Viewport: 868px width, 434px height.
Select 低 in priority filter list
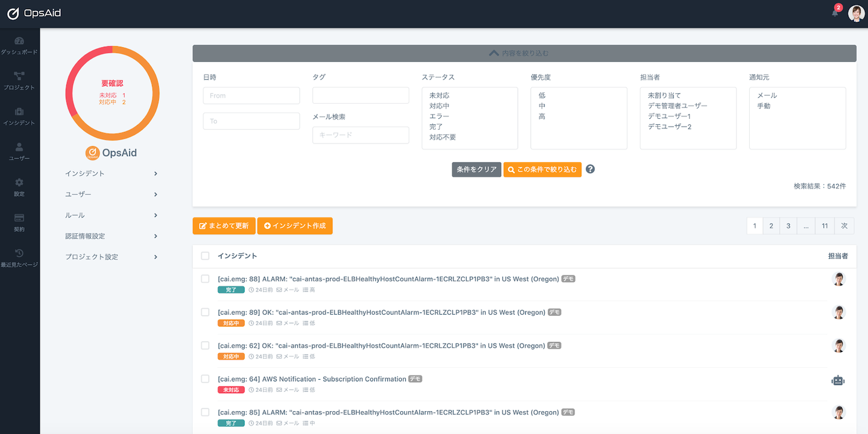[542, 96]
